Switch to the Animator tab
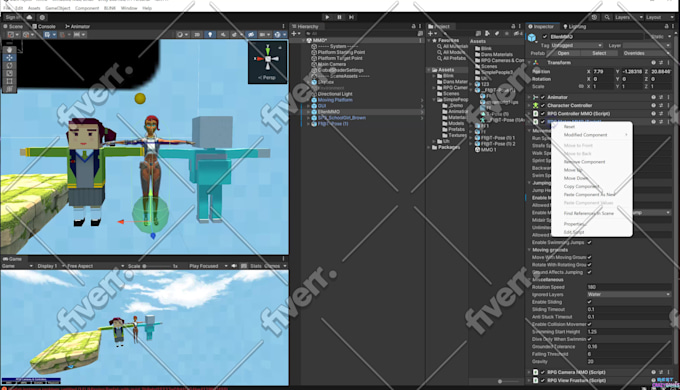680x390 pixels. coord(77,26)
